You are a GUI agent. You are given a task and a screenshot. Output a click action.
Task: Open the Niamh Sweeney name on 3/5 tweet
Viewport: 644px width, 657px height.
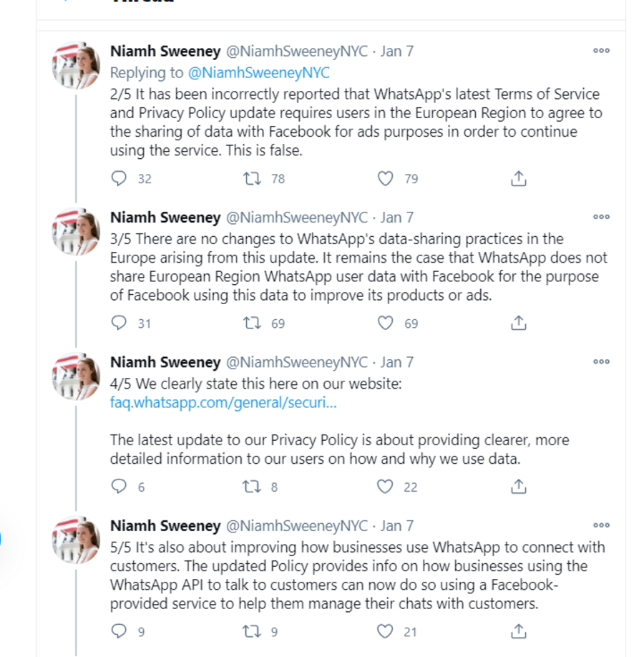165,218
